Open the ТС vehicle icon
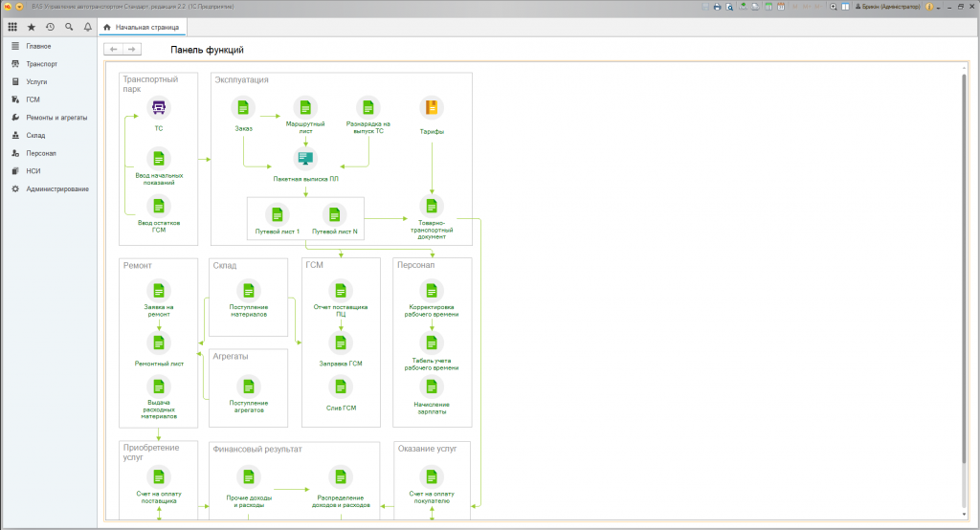The width and height of the screenshot is (980, 530). point(159,107)
